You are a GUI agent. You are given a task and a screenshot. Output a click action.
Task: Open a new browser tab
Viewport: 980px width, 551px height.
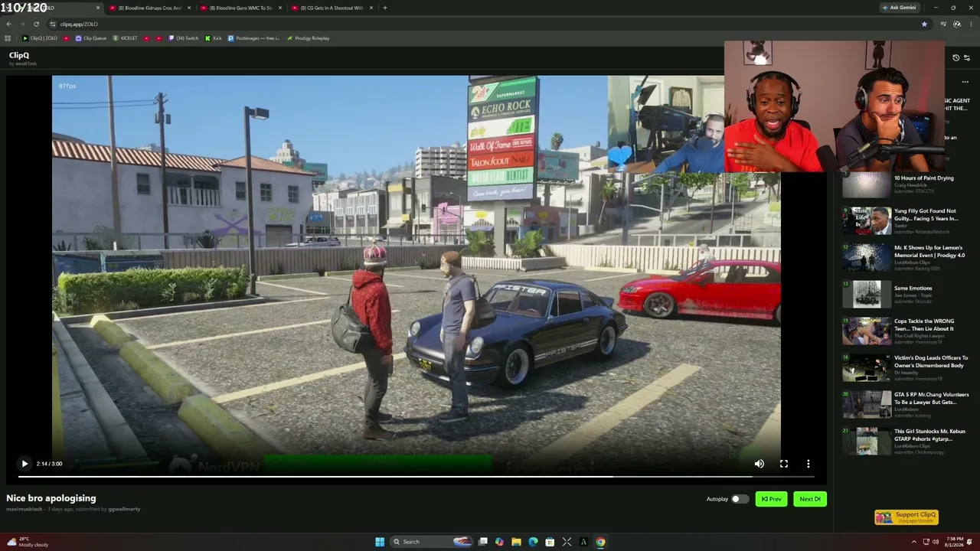coord(385,8)
